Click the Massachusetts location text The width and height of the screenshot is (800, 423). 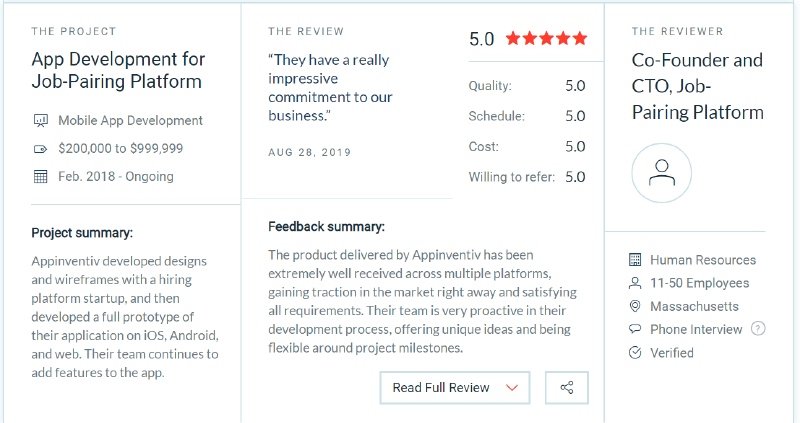point(694,306)
